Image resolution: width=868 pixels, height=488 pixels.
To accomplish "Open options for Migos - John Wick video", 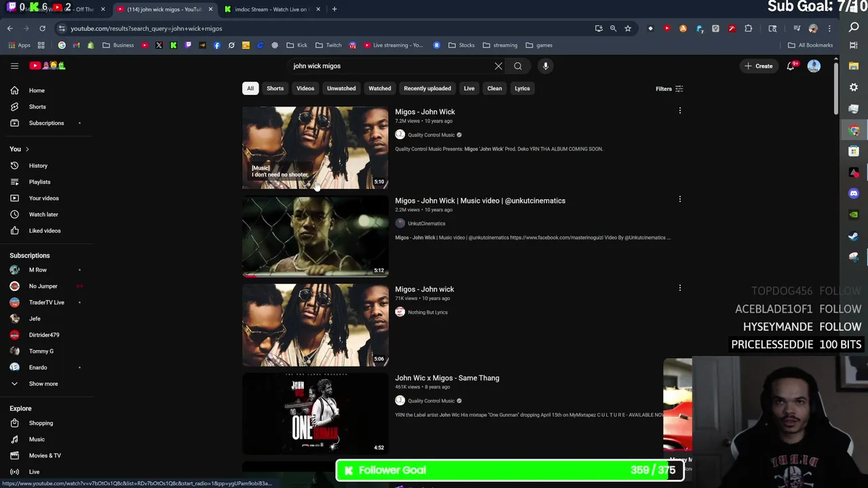I will pyautogui.click(x=679, y=110).
